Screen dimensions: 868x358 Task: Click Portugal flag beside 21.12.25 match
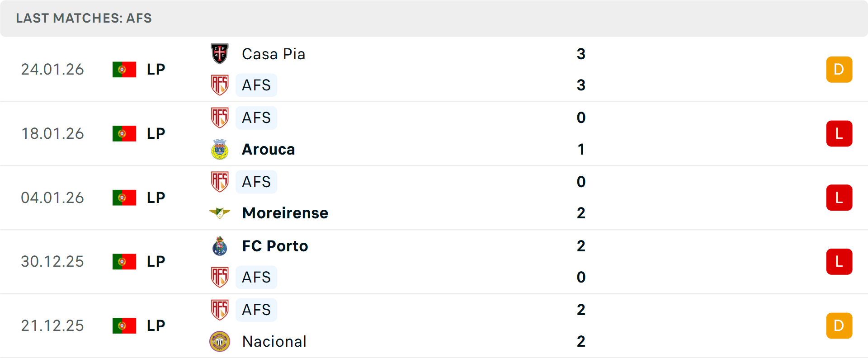coord(124,325)
